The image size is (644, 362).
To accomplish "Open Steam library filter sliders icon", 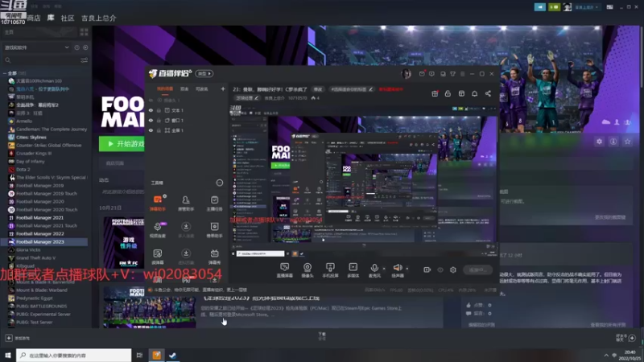I will point(85,60).
